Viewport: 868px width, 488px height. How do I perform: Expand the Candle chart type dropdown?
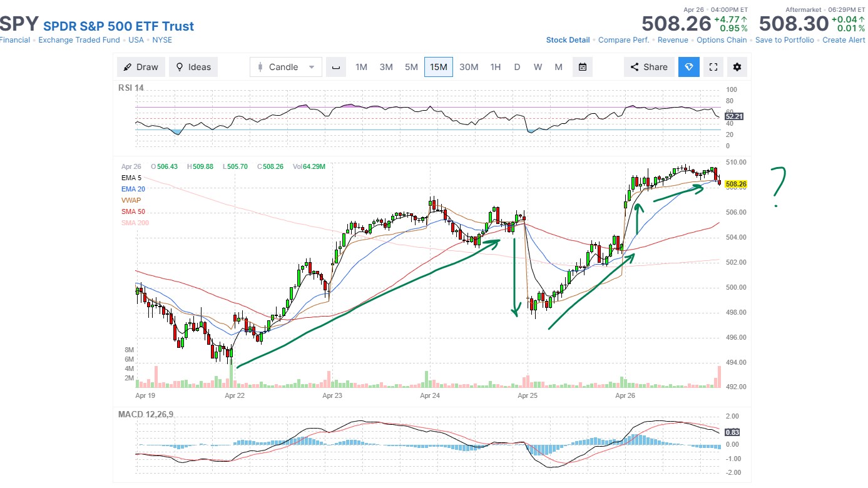pos(286,67)
